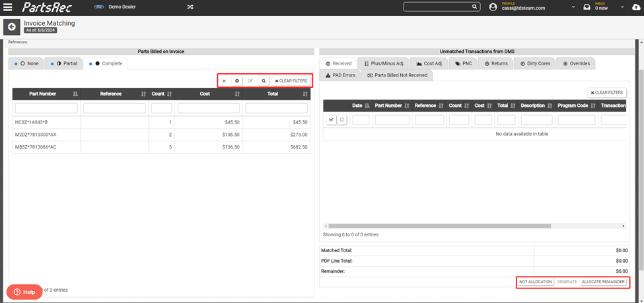Click the user profile avatar icon
Screen dimensions: 644x303
(x=493, y=7)
